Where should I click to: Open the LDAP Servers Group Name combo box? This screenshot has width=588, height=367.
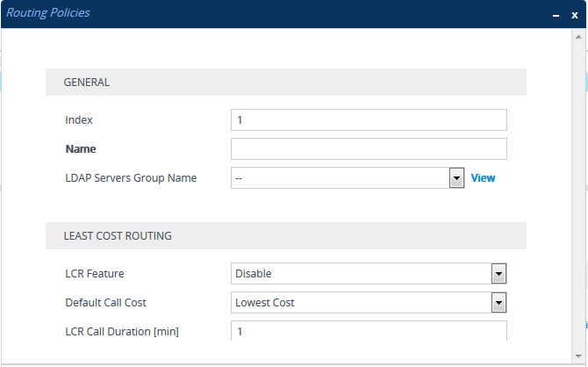click(x=340, y=177)
